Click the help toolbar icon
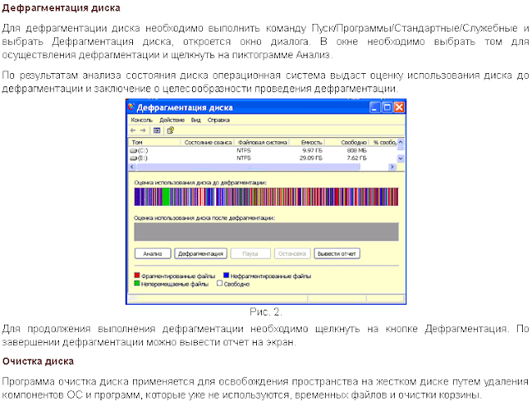 [x=170, y=130]
